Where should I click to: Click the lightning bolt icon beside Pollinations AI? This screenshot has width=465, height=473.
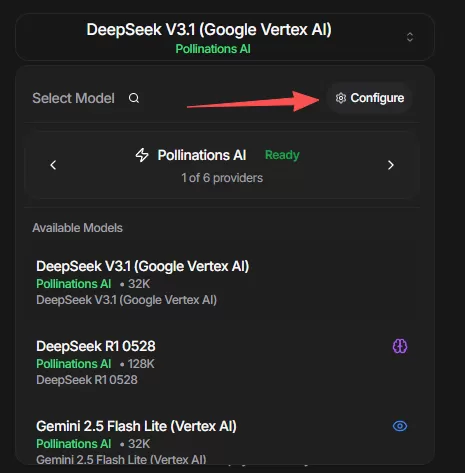point(142,155)
